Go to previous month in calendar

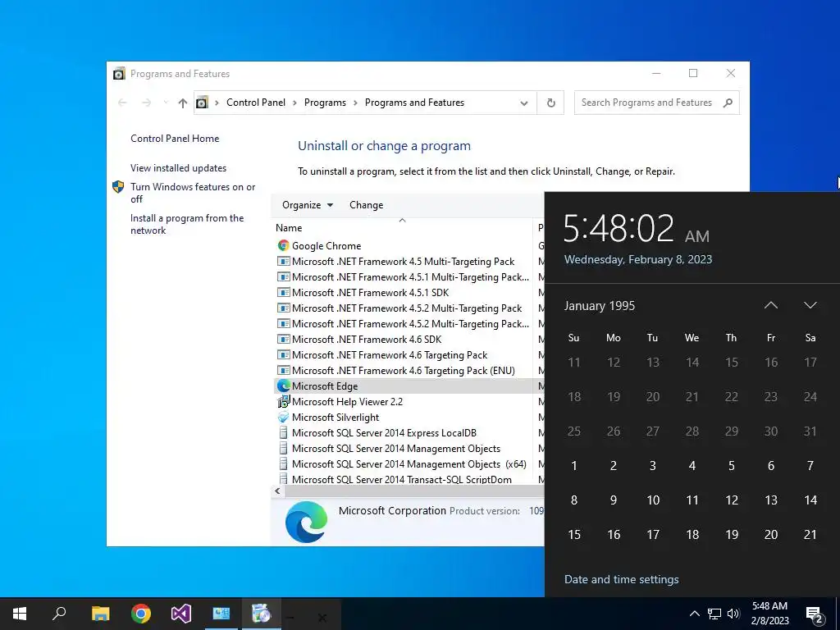770,305
